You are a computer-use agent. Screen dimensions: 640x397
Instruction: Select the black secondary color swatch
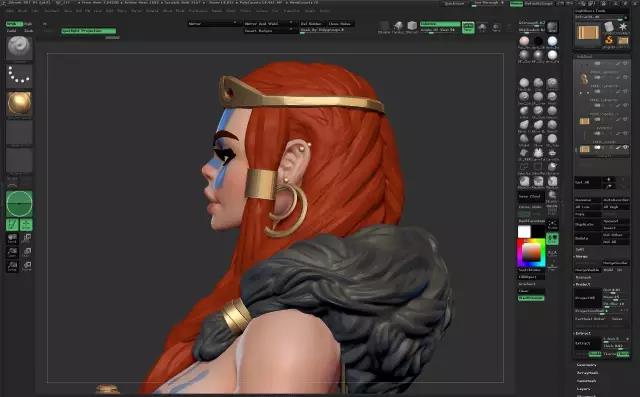pos(538,231)
